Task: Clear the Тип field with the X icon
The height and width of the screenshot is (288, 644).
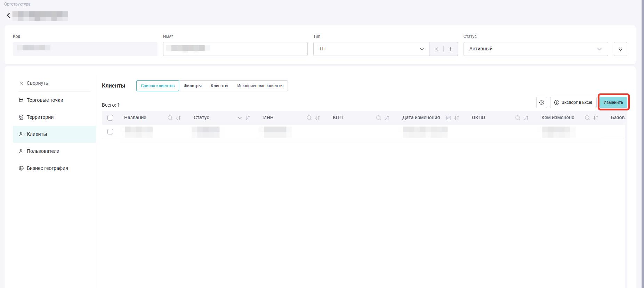Action: (x=436, y=49)
